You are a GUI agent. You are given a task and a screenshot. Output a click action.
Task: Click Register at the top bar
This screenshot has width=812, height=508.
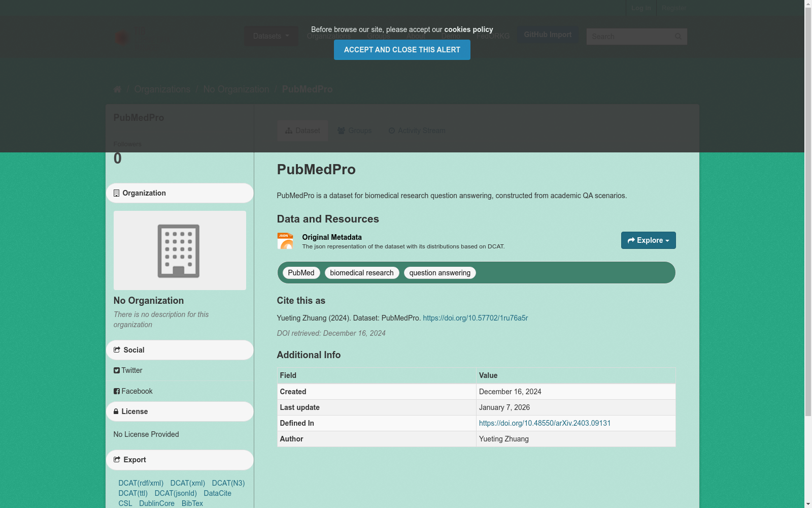673,8
